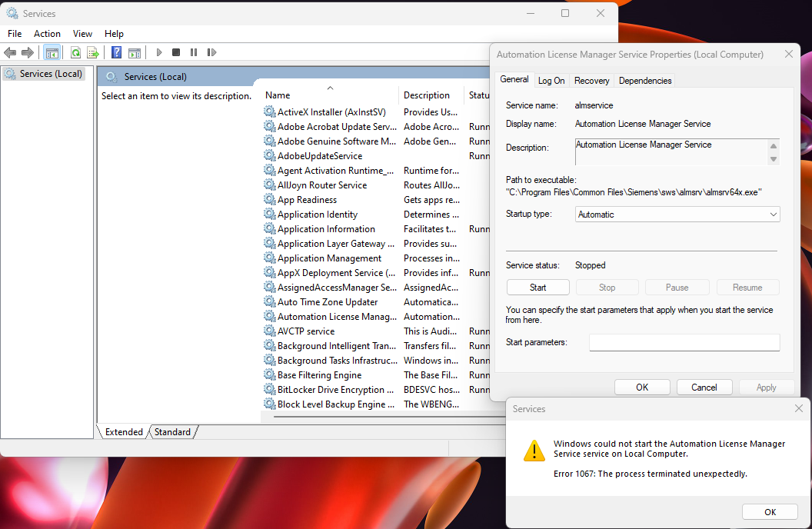Image resolution: width=812 pixels, height=529 pixels.
Task: Click the Show/Hide Console Tree toolbar icon
Action: [x=52, y=52]
